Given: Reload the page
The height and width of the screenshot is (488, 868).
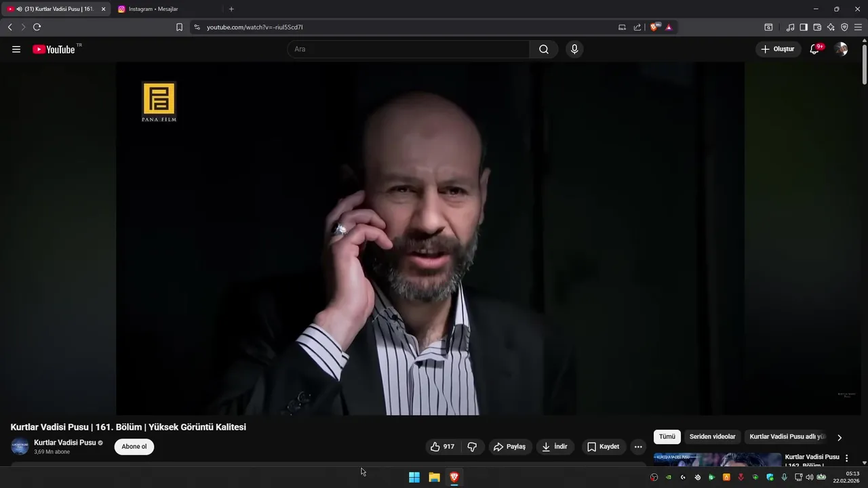Looking at the screenshot, I should click(x=37, y=27).
